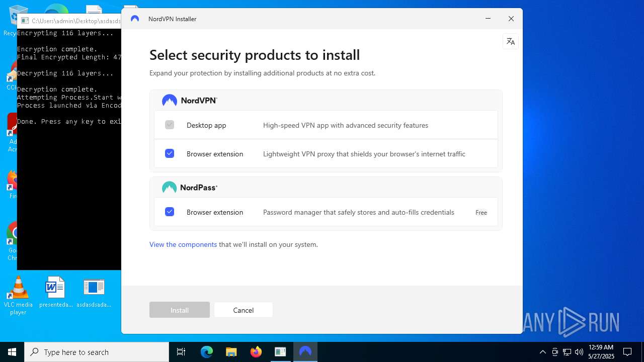
Task: Click 'Done. Press any key' console line
Action: (69, 122)
